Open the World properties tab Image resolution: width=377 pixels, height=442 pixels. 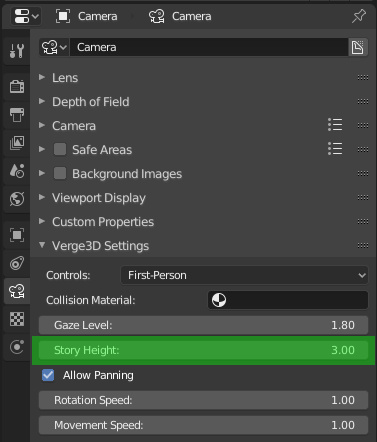(17, 199)
